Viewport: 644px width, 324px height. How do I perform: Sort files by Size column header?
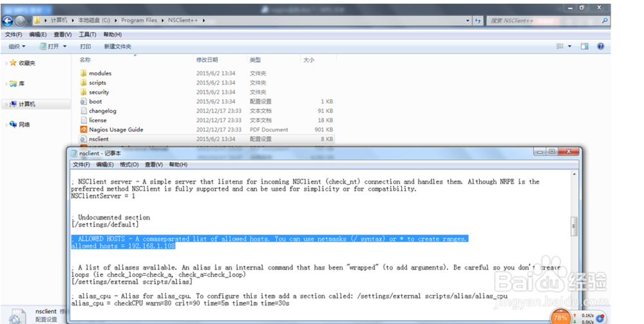pos(308,60)
